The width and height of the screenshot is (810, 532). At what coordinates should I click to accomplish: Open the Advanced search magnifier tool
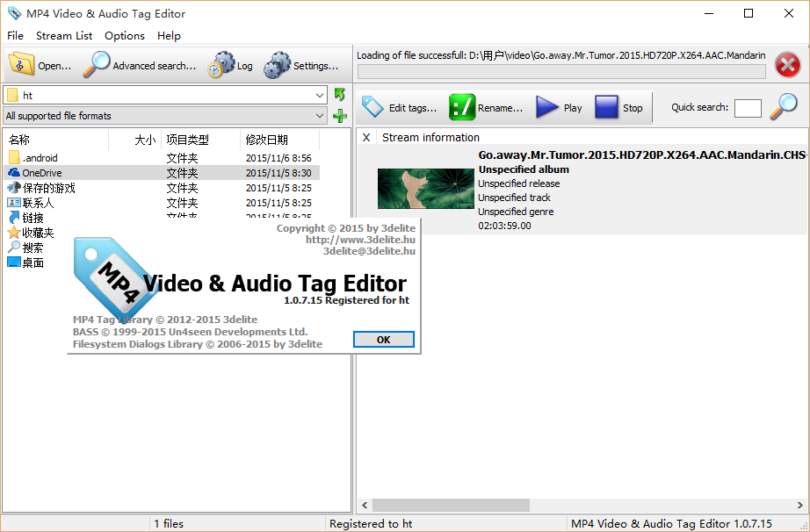pos(97,65)
